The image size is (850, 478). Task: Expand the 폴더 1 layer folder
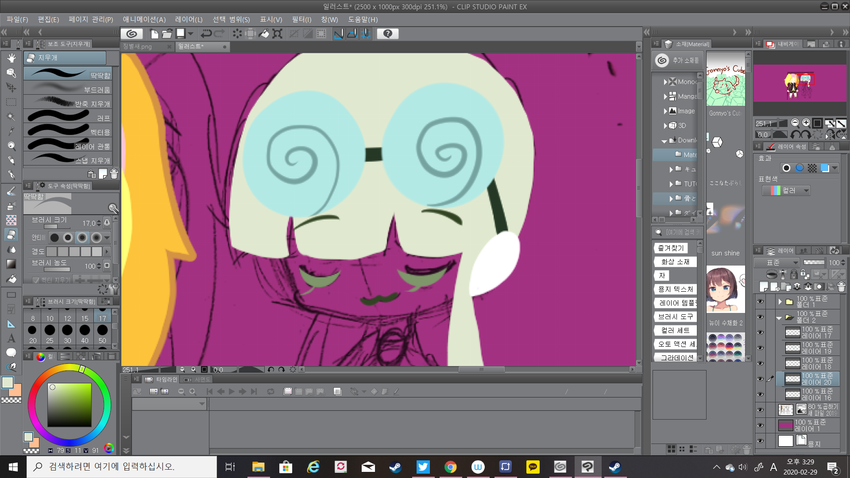(x=780, y=301)
